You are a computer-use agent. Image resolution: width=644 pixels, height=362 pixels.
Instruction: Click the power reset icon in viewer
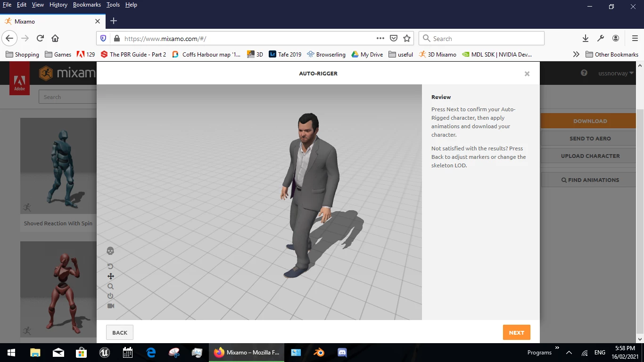pos(110,296)
